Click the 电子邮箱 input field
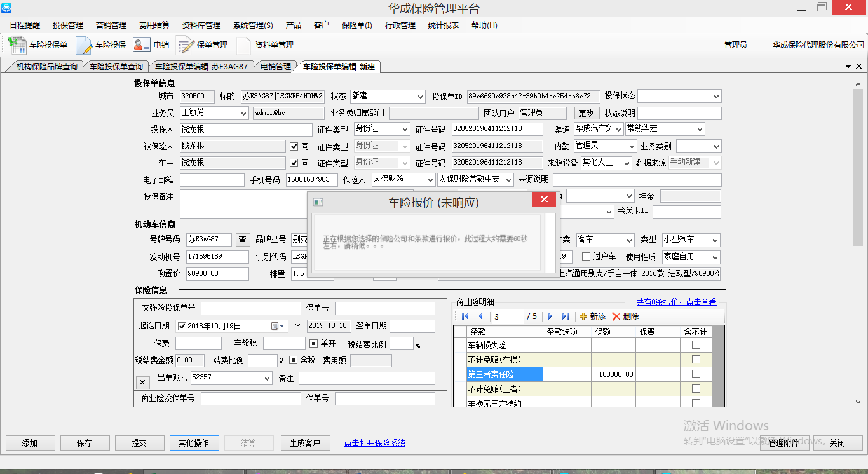 coord(212,180)
